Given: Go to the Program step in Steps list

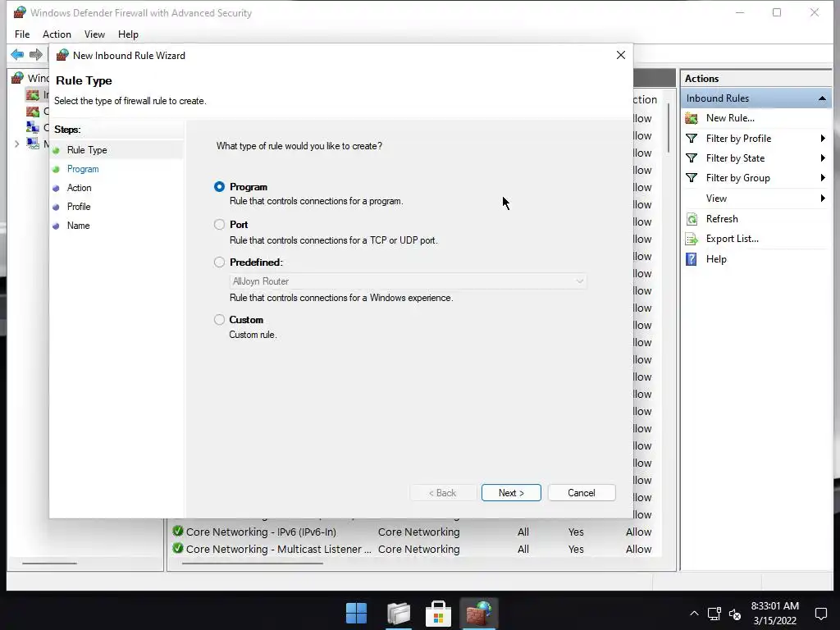Looking at the screenshot, I should click(83, 169).
